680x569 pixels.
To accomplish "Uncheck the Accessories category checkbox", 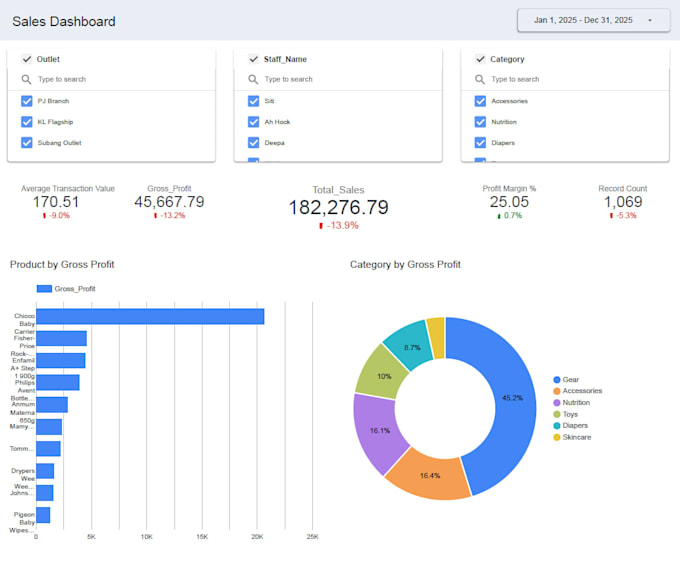I will click(x=480, y=101).
